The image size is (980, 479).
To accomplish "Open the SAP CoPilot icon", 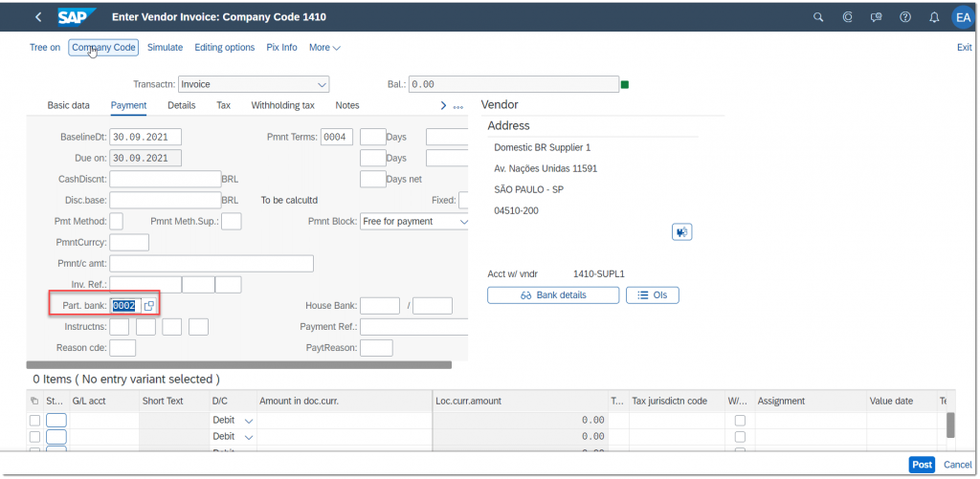I will [x=848, y=17].
